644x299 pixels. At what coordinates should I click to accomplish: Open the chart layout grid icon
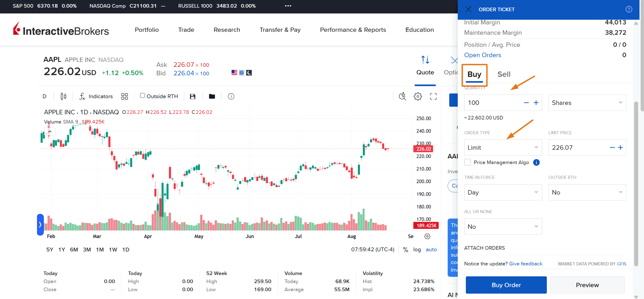pyautogui.click(x=125, y=96)
